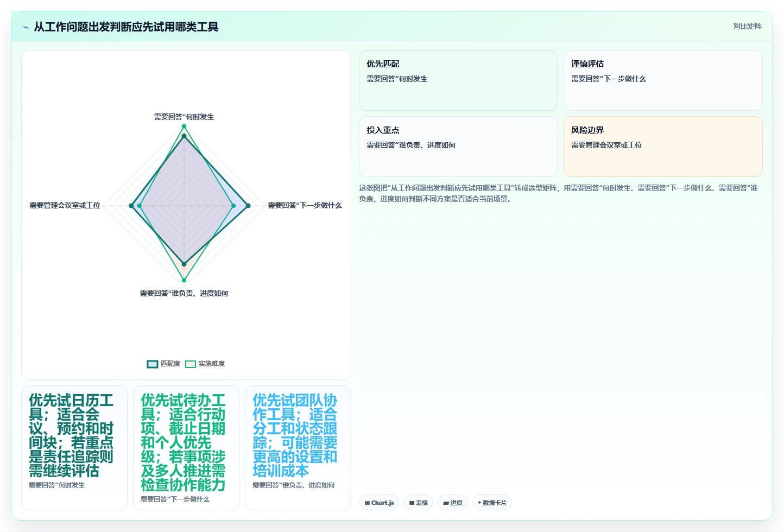Click the 优先试团队协作工具 summary card

click(298, 448)
